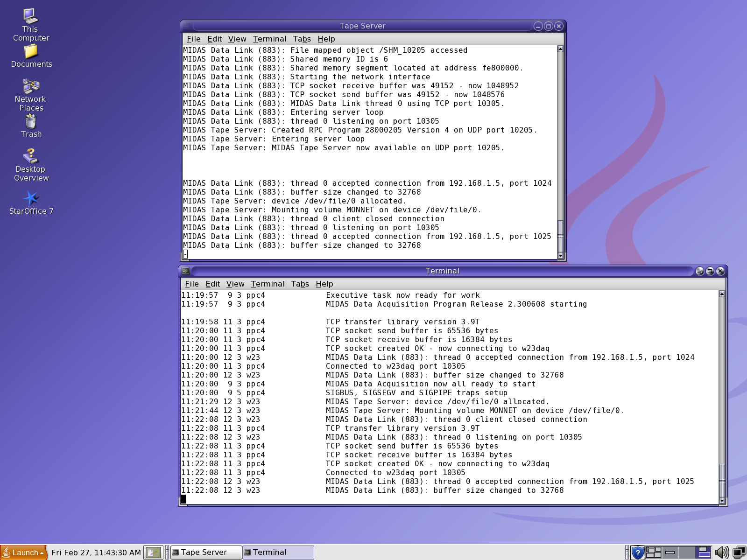Switch to the first workspace in the pager
This screenshot has height=560, width=747.
(x=653, y=553)
